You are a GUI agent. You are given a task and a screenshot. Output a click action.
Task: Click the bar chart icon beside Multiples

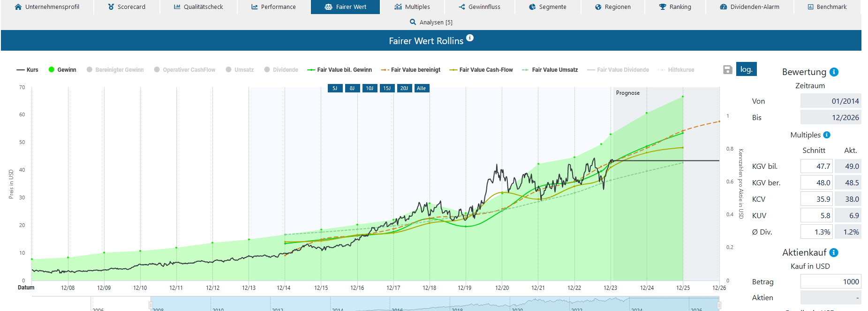pos(398,7)
